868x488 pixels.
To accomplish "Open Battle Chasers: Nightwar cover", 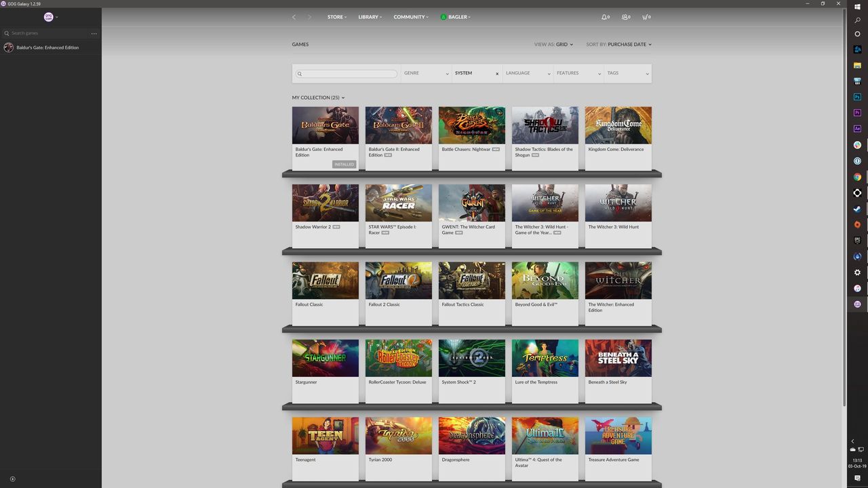I will pos(472,125).
